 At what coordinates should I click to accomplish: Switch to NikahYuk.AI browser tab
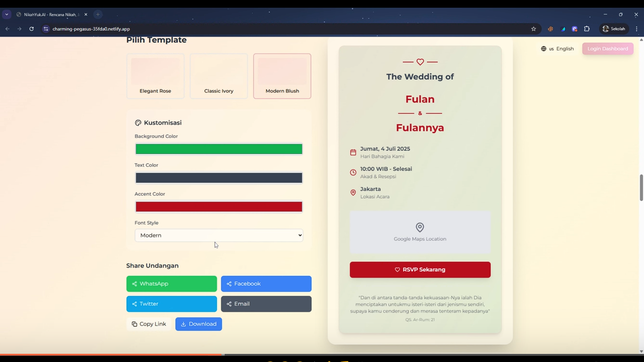coord(50,14)
